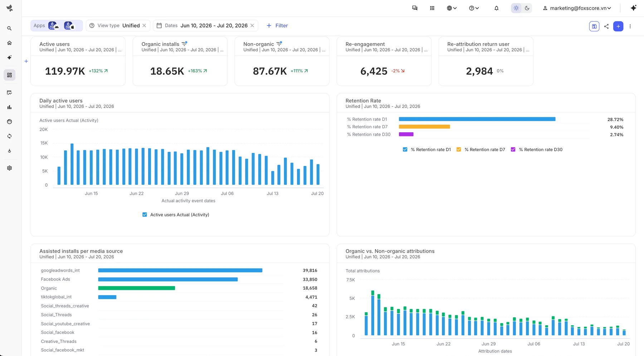Go to the home icon in the sidebar
Image resolution: width=644 pixels, height=356 pixels.
tap(9, 43)
